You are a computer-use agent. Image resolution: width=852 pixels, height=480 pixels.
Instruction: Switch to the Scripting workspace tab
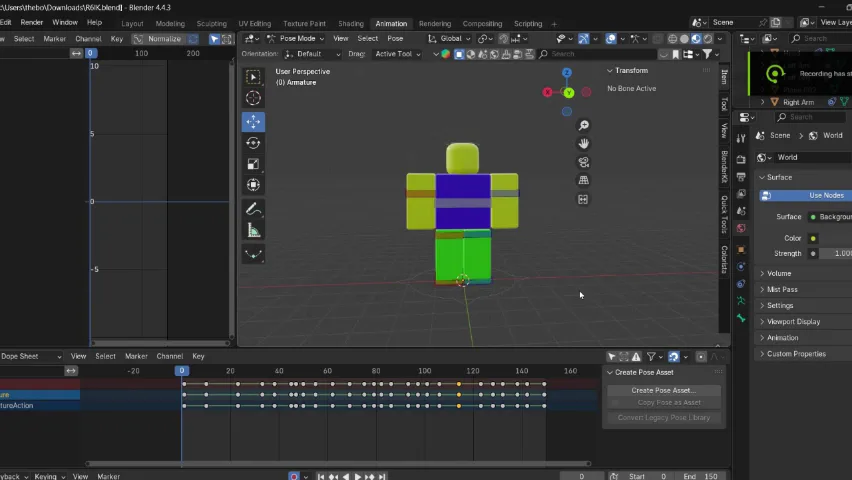click(x=528, y=24)
